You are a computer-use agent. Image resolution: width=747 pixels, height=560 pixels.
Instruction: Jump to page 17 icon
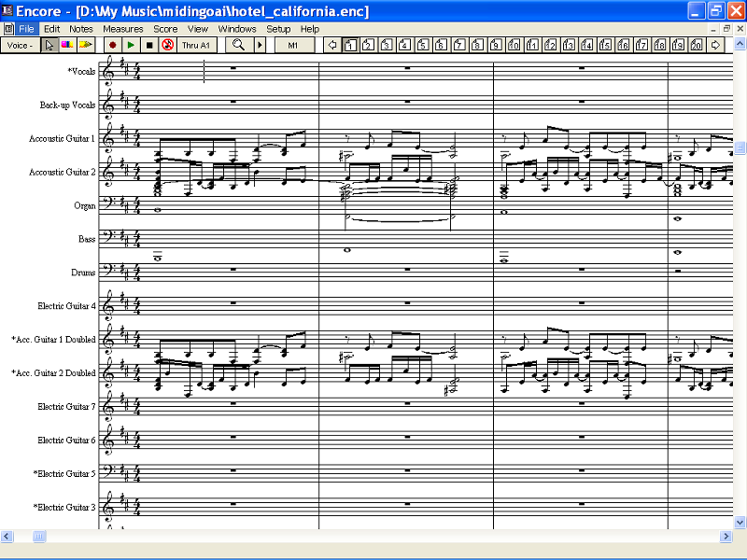coord(641,45)
